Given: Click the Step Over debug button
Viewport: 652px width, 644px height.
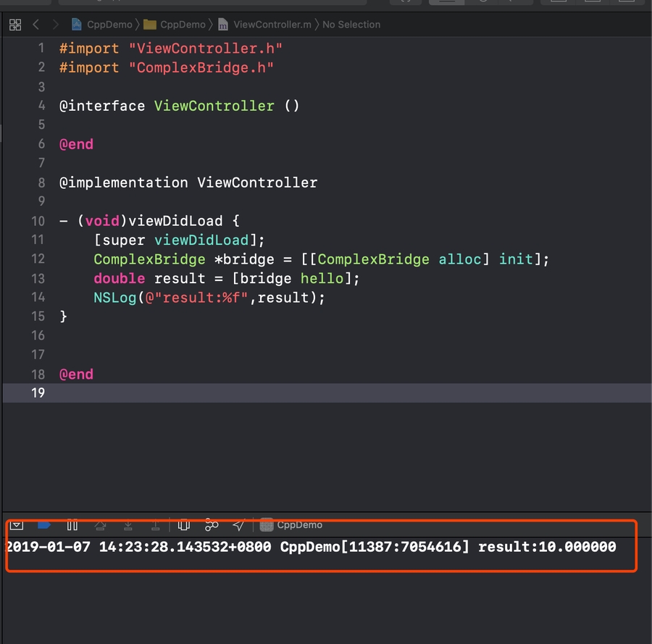Looking at the screenshot, I should [x=100, y=524].
